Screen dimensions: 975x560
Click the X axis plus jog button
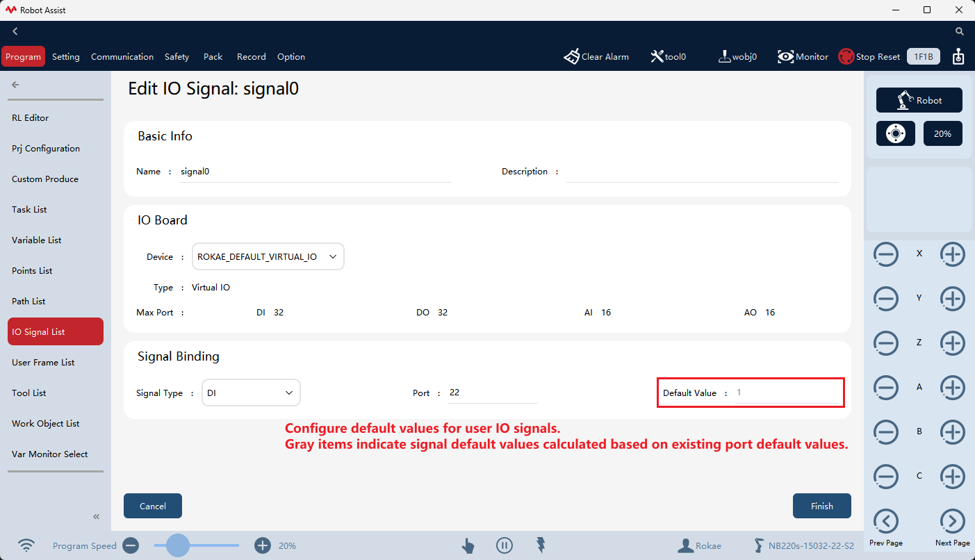(953, 254)
